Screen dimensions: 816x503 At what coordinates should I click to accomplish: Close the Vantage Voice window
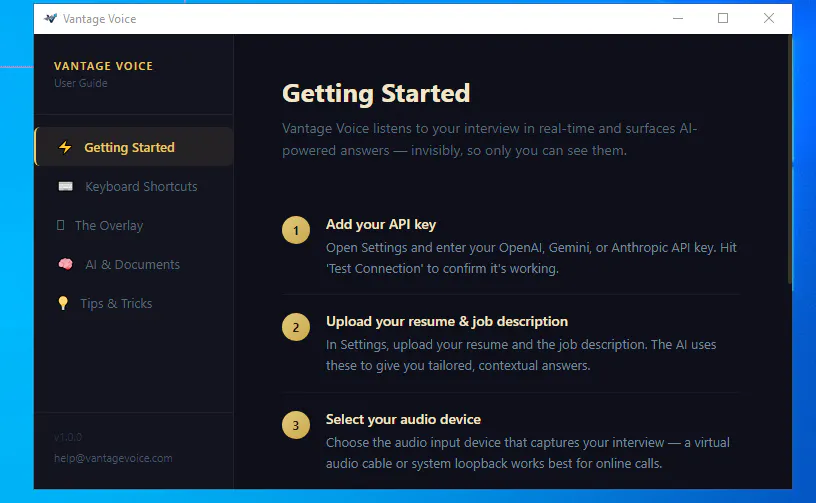pos(769,18)
